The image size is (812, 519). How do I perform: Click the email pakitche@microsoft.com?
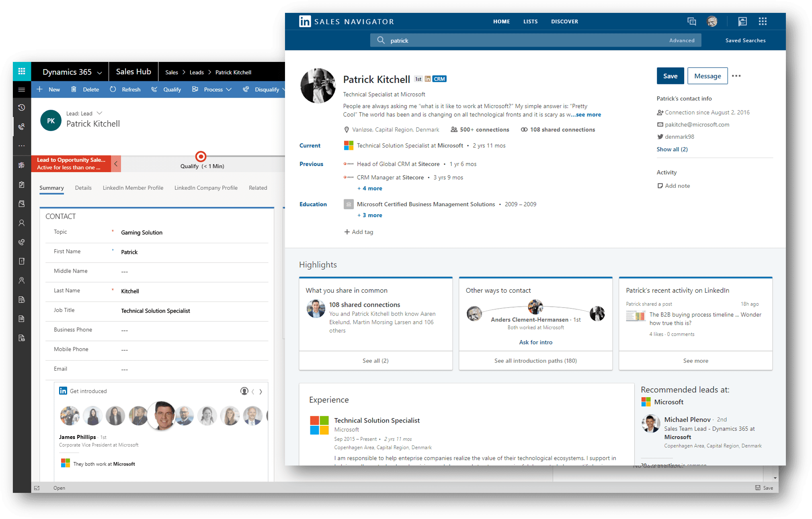tap(697, 125)
